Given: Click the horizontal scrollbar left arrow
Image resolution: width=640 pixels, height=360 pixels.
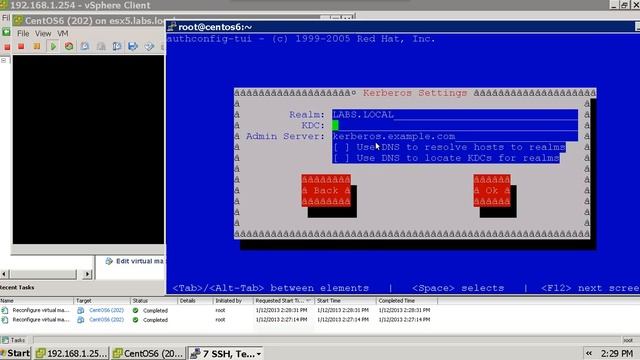Looking at the screenshot, I should [x=4, y=274].
